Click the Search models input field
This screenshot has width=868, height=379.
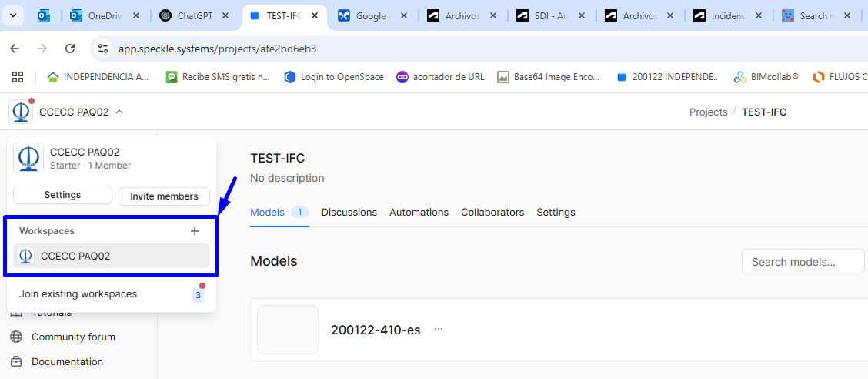[x=803, y=262]
